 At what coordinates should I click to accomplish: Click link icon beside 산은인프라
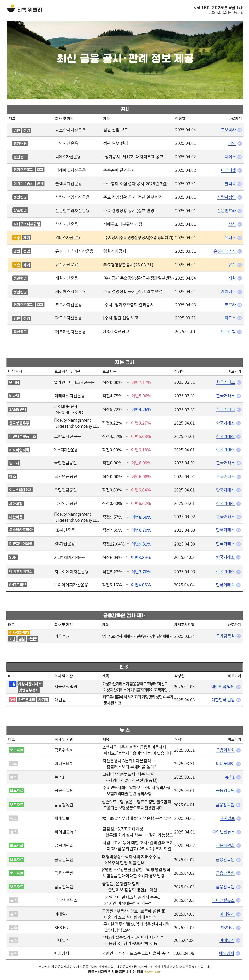tap(240, 211)
